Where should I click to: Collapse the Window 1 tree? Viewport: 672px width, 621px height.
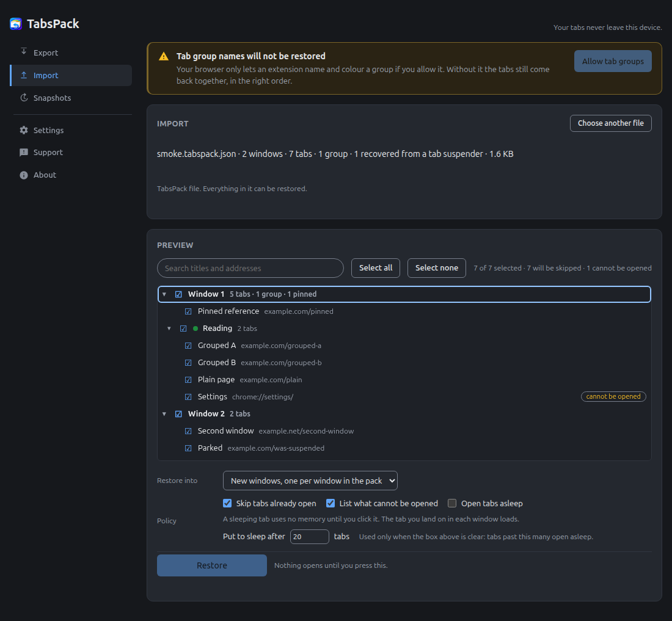click(164, 294)
